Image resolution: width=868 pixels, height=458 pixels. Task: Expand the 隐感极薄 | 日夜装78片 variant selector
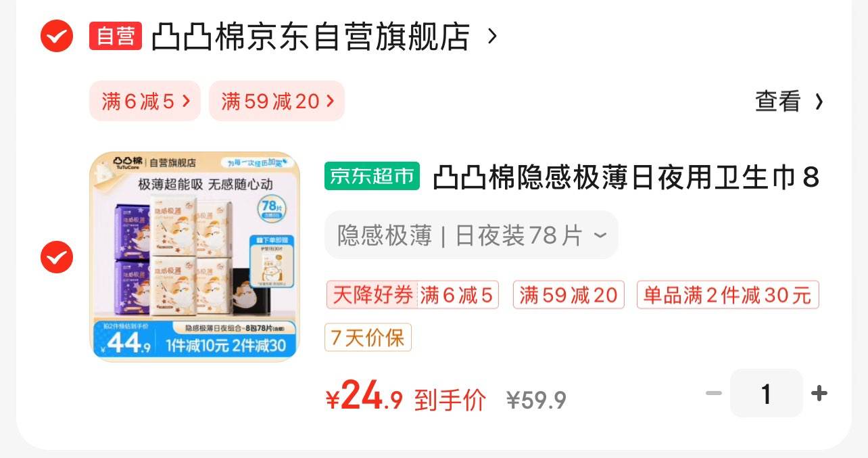coord(471,235)
